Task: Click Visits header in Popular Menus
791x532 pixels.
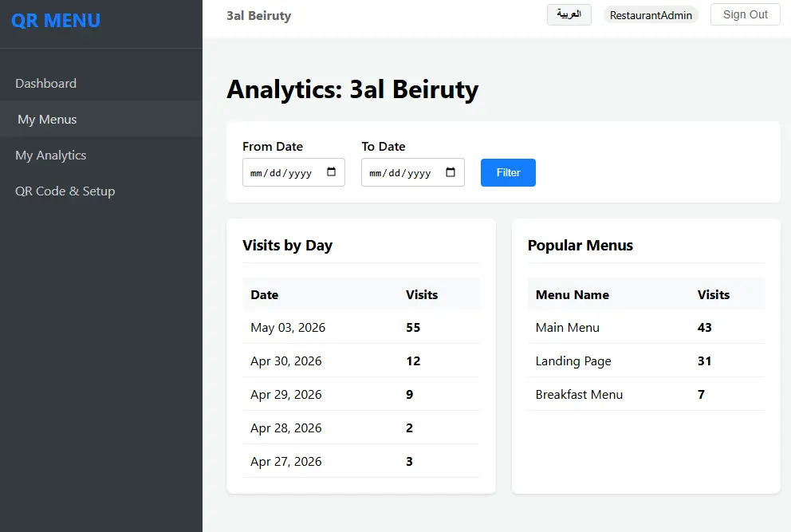Action: 714,295
